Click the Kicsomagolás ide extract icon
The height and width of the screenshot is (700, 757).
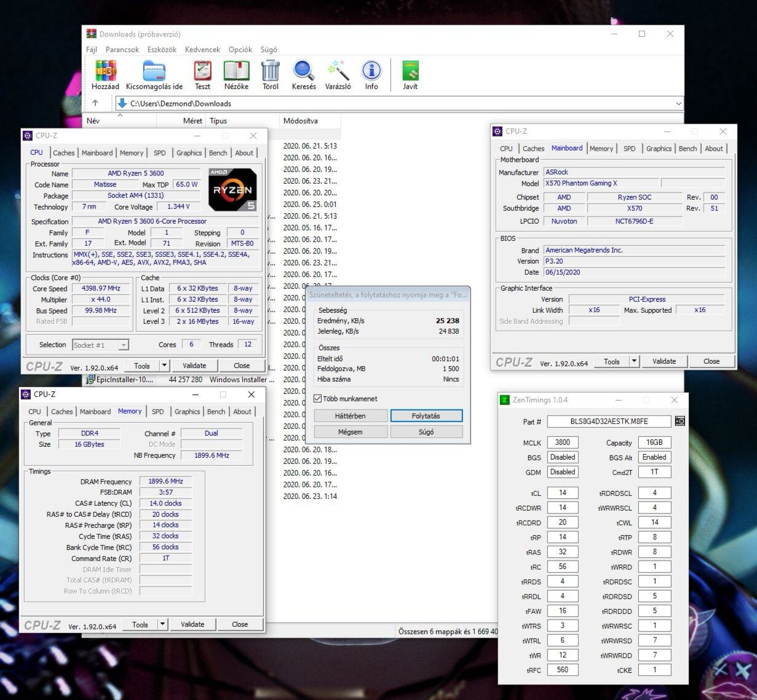point(154,71)
